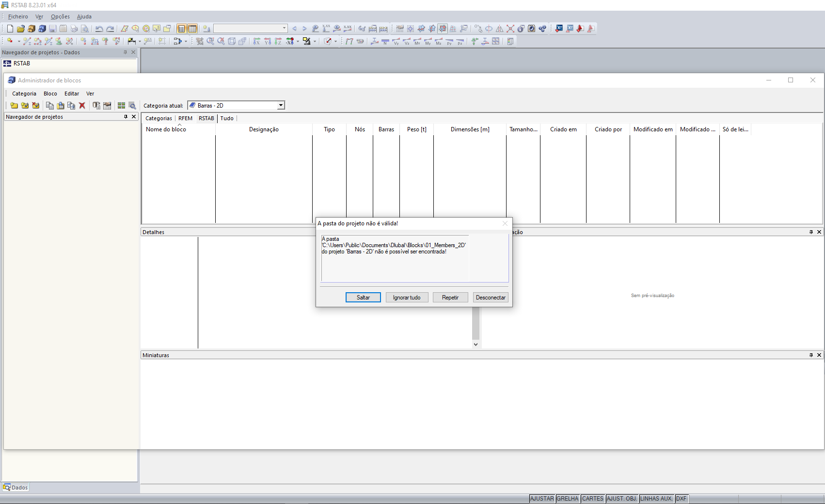Toggle DXF in status bar
This screenshot has width=825, height=504.
click(x=681, y=499)
